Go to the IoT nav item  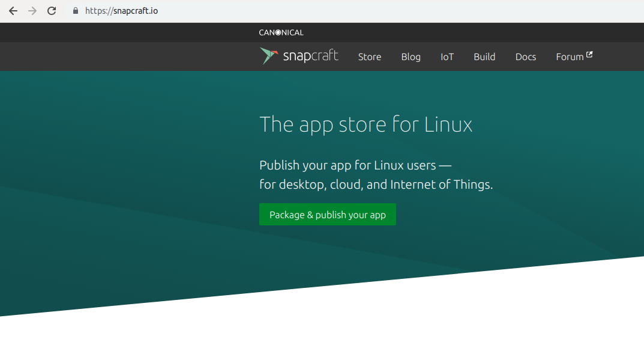447,56
